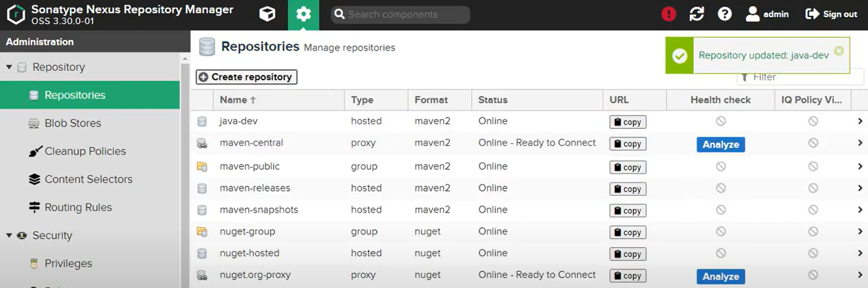Copy URL of nuget-hosted repository
This screenshot has height=288, width=868.
(627, 254)
